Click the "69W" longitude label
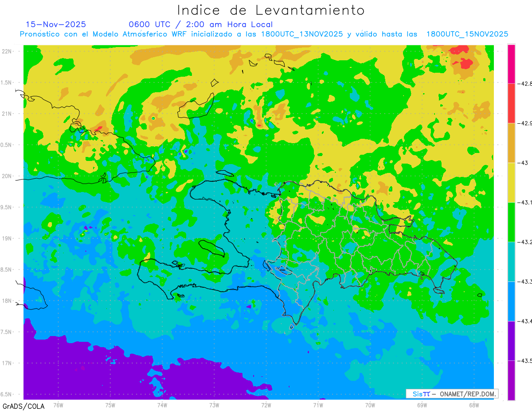 tap(422, 404)
